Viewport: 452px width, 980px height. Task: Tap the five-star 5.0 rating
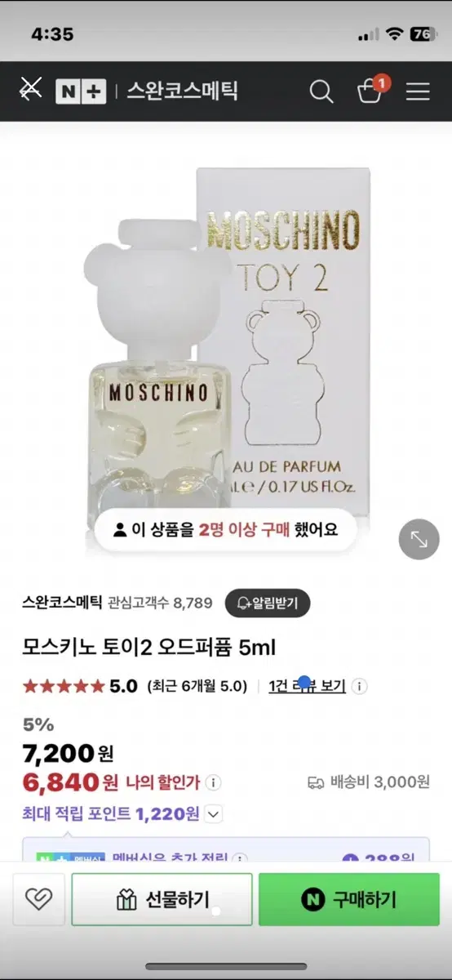point(80,686)
